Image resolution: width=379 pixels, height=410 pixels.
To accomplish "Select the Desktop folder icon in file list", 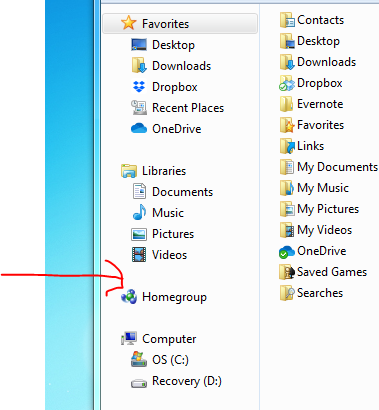I will point(287,41).
